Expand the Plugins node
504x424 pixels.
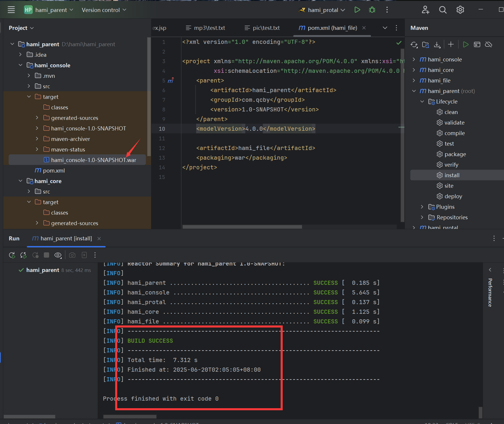(422, 207)
